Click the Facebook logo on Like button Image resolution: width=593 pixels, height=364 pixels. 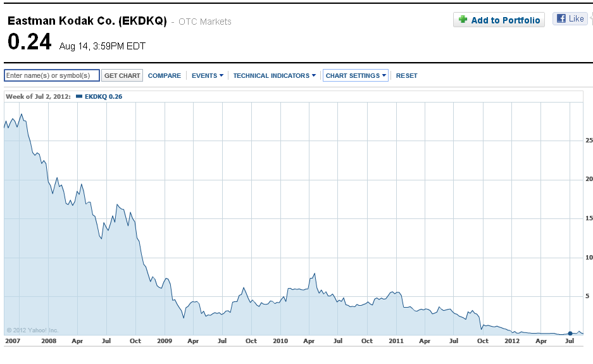[561, 18]
